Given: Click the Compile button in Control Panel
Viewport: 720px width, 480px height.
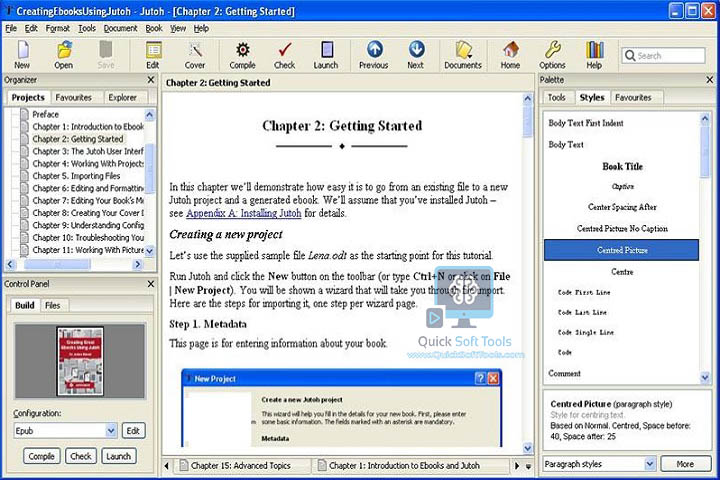Looking at the screenshot, I should (41, 456).
